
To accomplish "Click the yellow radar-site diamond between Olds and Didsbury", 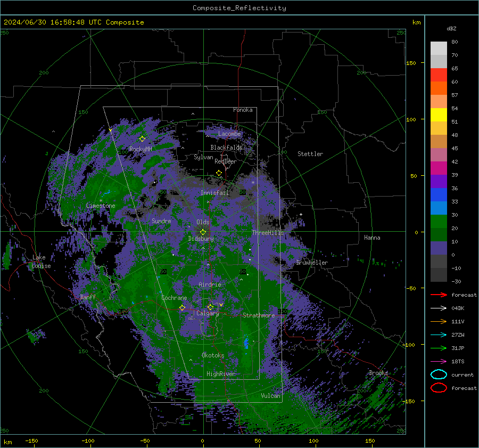I will pos(203,232).
